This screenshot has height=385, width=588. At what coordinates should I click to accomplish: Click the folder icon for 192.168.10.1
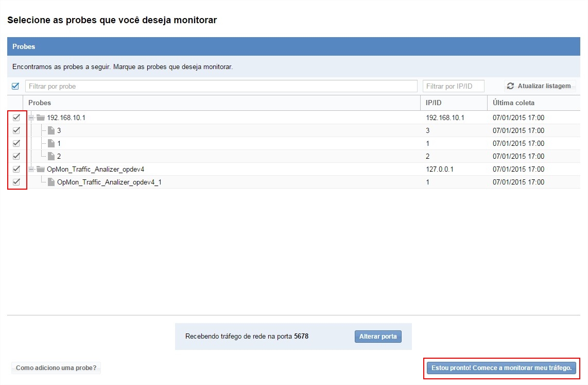(41, 118)
